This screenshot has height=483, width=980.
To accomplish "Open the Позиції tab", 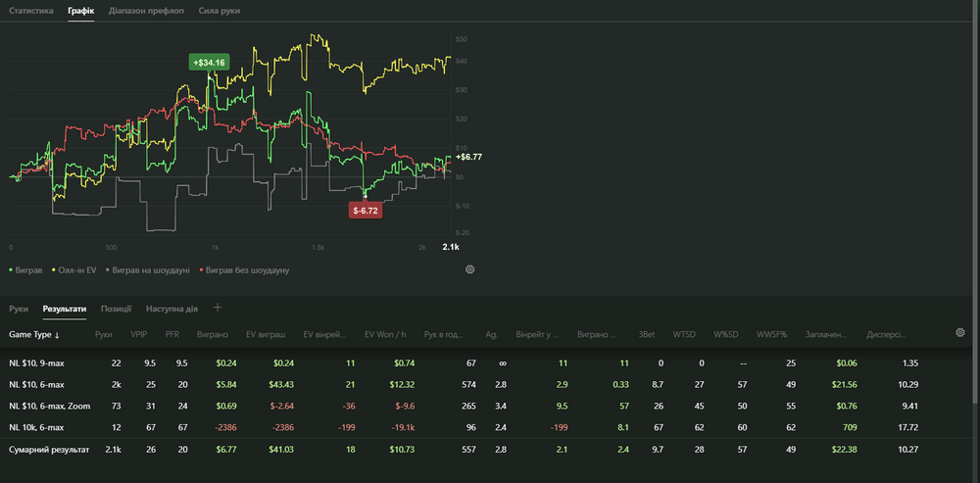I will point(116,309).
